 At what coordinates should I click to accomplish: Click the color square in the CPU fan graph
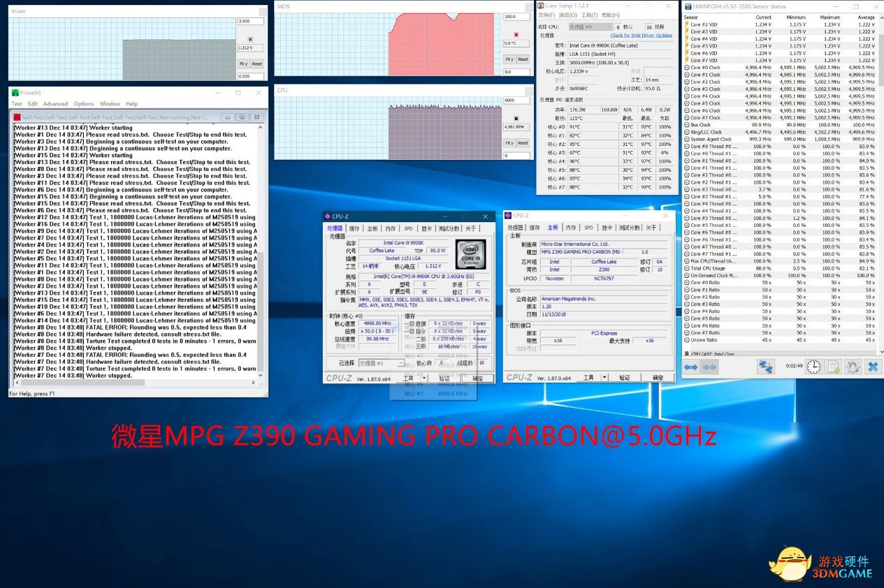click(x=516, y=118)
